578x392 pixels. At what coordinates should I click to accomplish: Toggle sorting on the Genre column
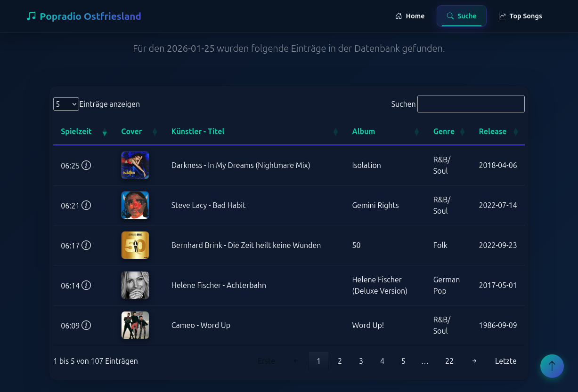coord(462,132)
